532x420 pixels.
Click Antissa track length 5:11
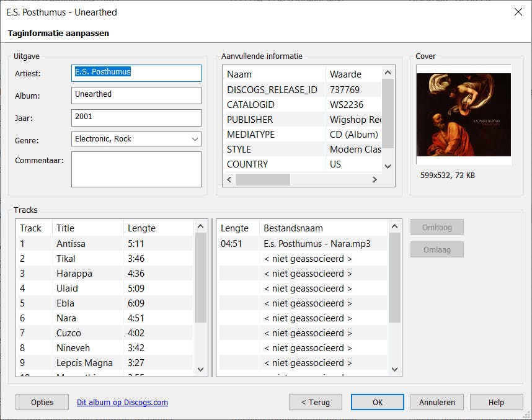pos(136,244)
